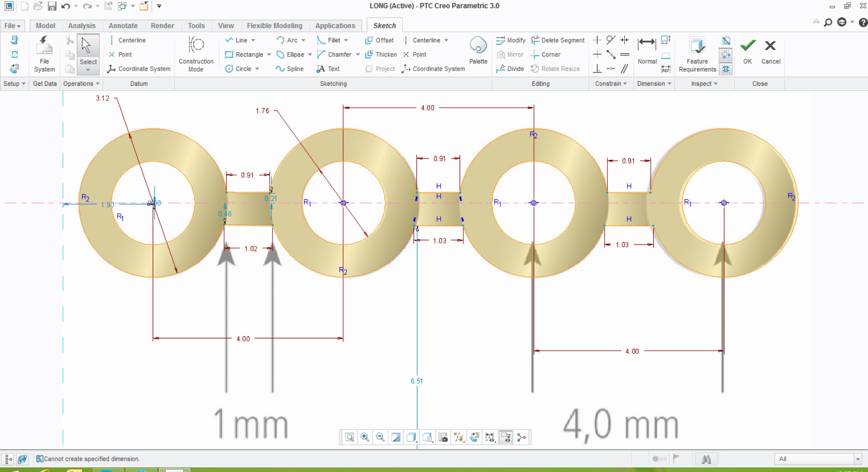Viewport: 868px width, 472px height.
Task: Switch to the View tab
Action: [226, 26]
